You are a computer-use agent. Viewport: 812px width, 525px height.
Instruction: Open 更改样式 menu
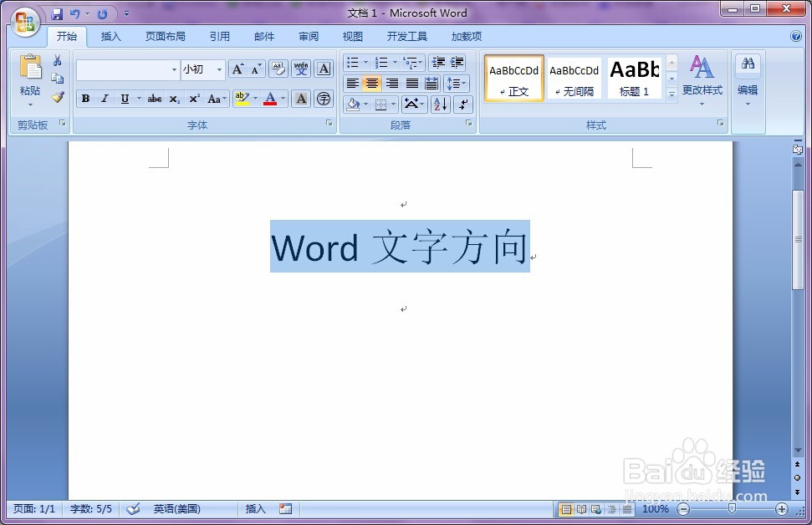(x=702, y=80)
